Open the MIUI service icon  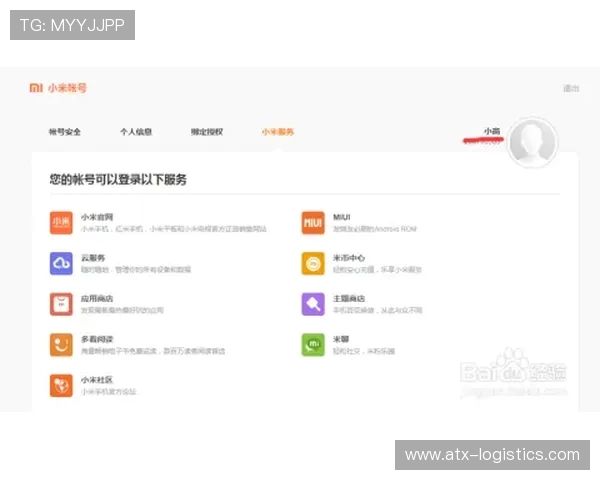[313, 223]
